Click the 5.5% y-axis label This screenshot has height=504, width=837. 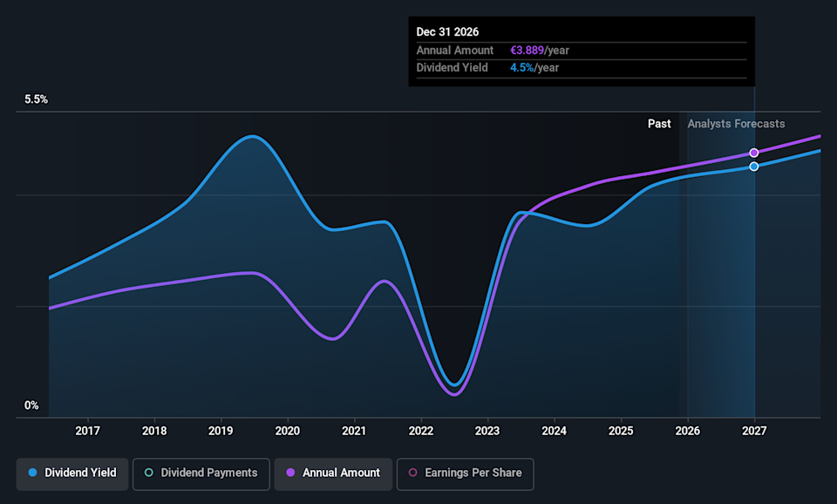pos(36,99)
